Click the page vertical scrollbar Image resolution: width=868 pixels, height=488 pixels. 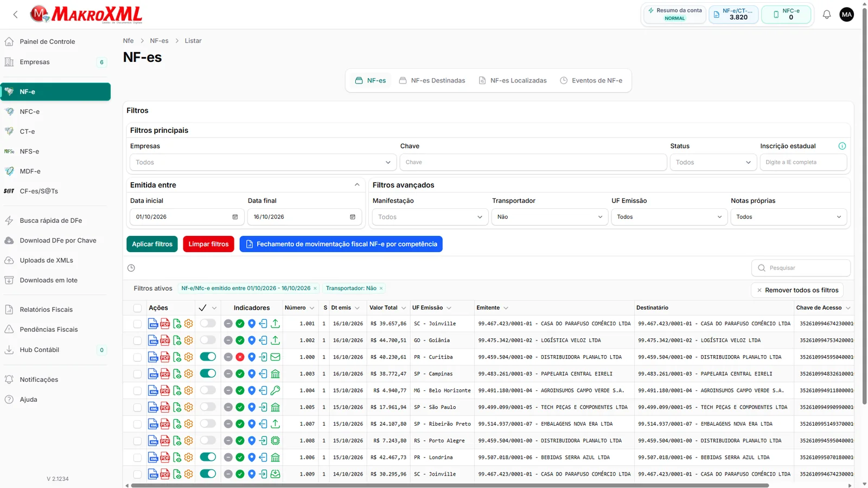(864, 206)
